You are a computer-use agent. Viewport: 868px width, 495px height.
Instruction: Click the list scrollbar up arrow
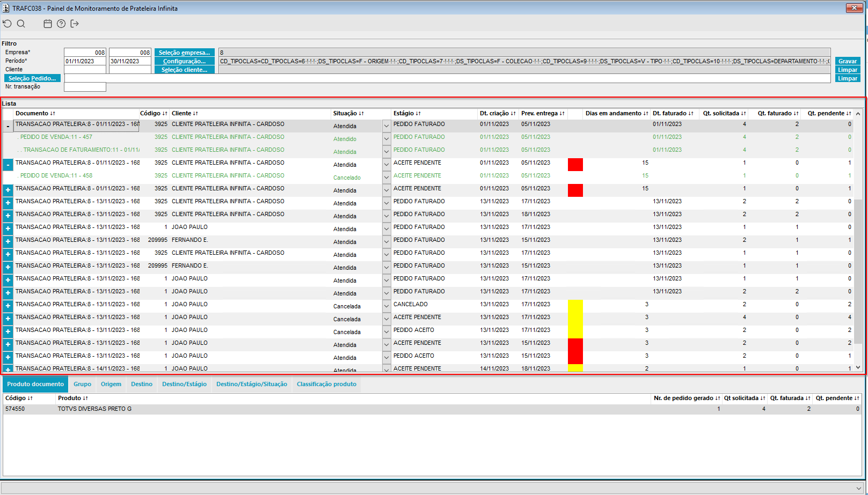[858, 114]
